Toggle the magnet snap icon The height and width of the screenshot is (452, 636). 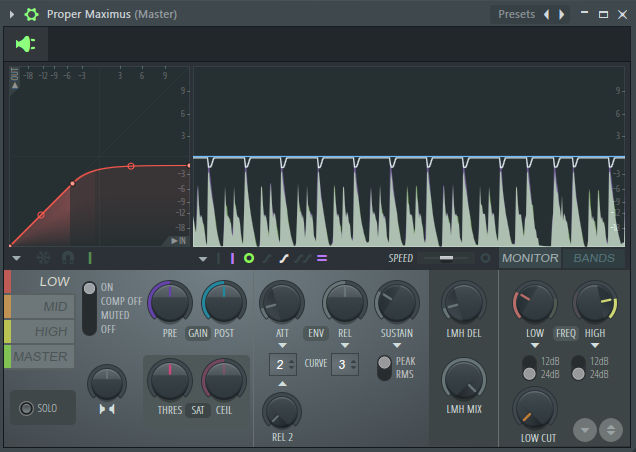(68, 258)
